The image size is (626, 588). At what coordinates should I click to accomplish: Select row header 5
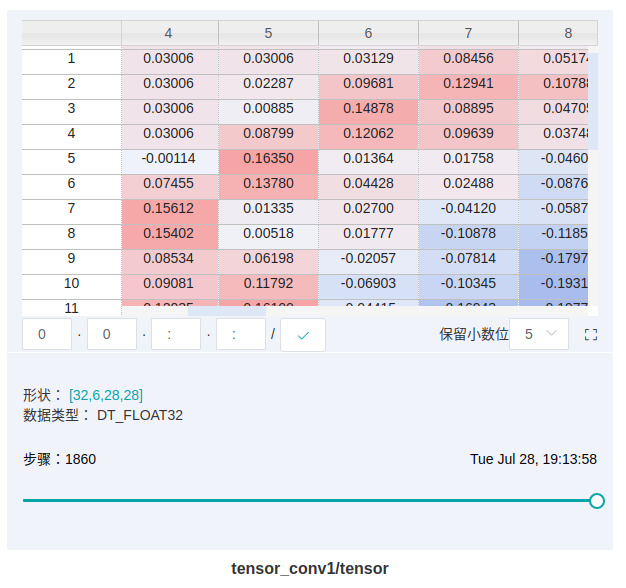(x=71, y=159)
